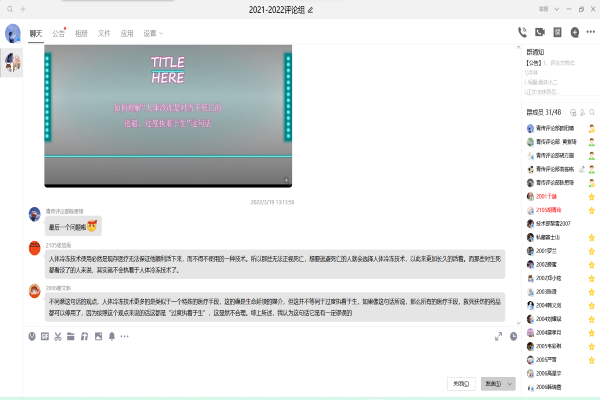Expand the send button options arrow
Viewport: 600px width, 400px height.
pyautogui.click(x=511, y=383)
